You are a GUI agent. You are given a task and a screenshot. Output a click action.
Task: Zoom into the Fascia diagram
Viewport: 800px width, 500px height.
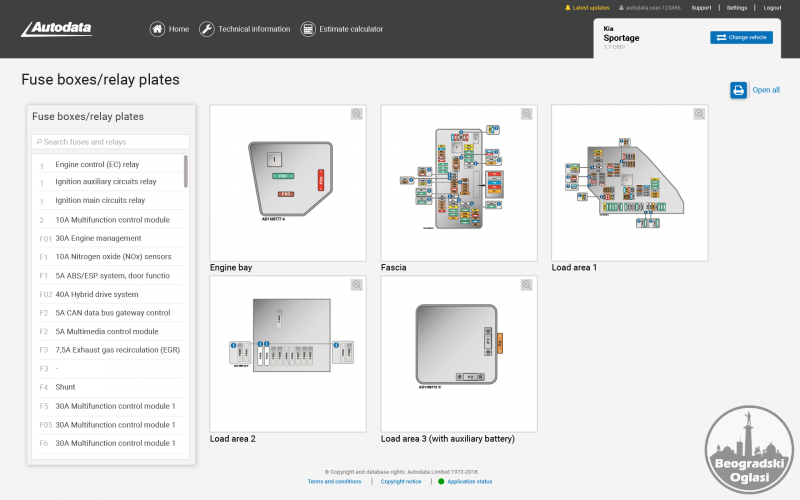(x=527, y=114)
